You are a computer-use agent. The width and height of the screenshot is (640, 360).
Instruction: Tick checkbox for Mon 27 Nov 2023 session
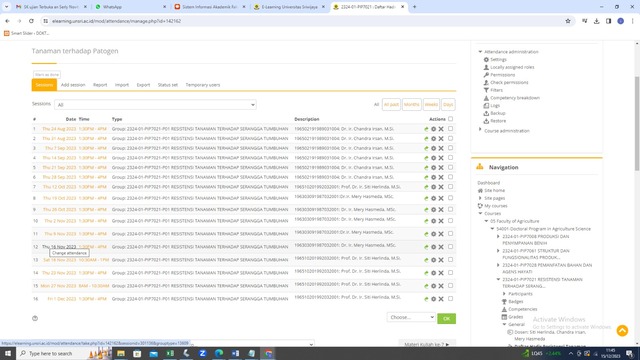click(x=450, y=286)
